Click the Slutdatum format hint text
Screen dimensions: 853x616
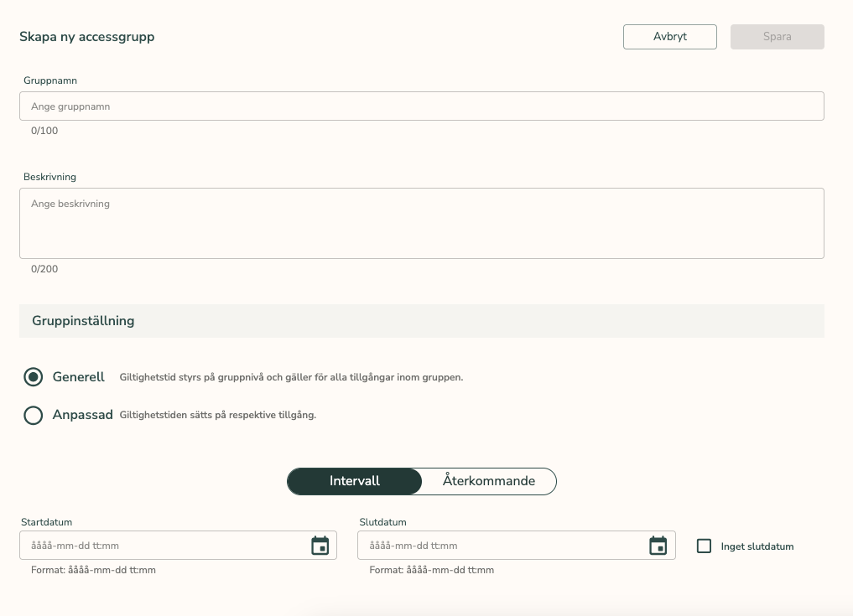[x=431, y=570]
